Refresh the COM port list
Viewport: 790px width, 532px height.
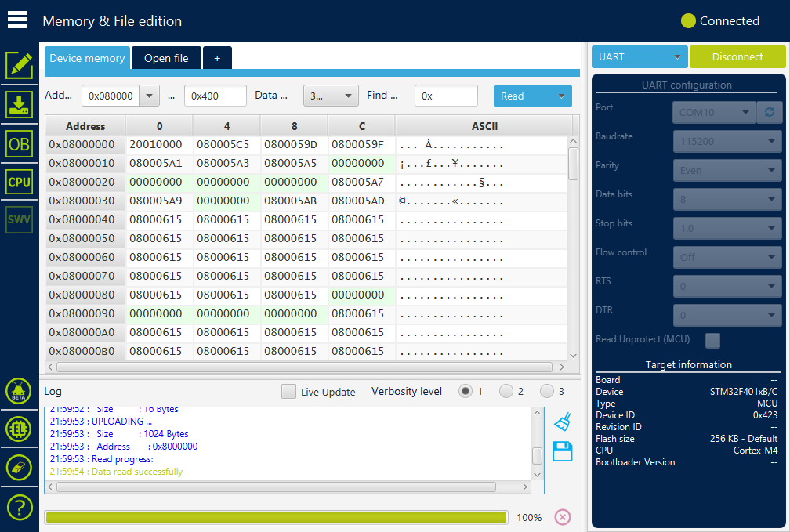[770, 112]
